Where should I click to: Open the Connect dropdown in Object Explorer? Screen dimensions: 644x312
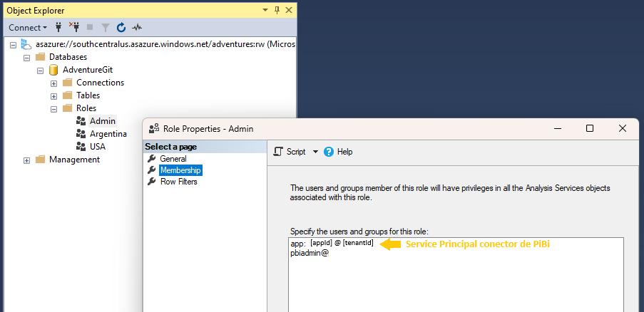click(28, 28)
